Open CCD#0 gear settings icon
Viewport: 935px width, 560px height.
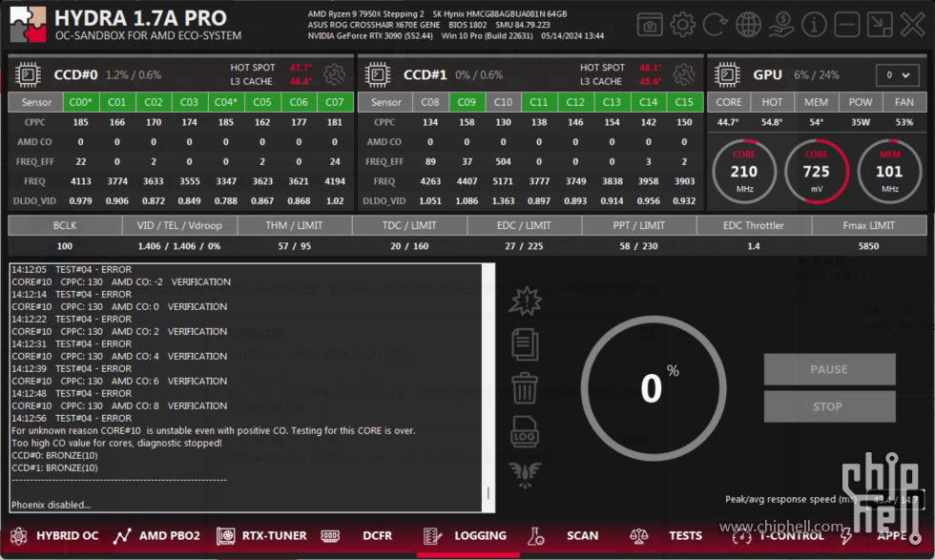pos(334,74)
